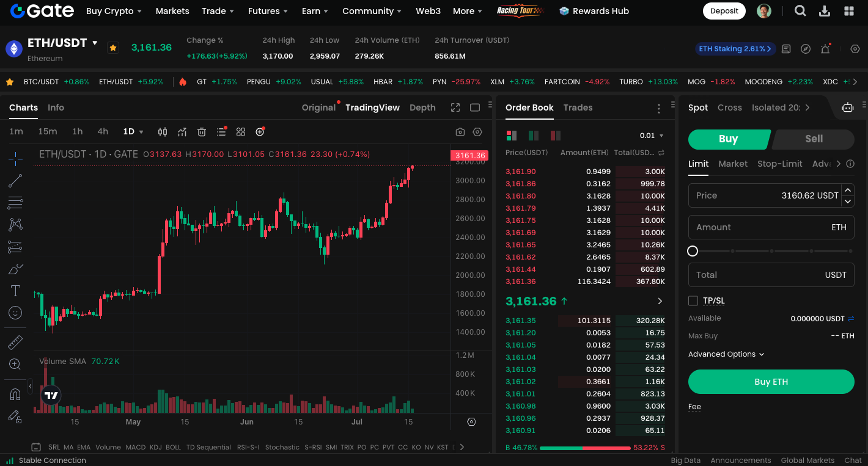Image resolution: width=868 pixels, height=466 pixels.
Task: Open the user profile avatar
Action: [x=764, y=11]
